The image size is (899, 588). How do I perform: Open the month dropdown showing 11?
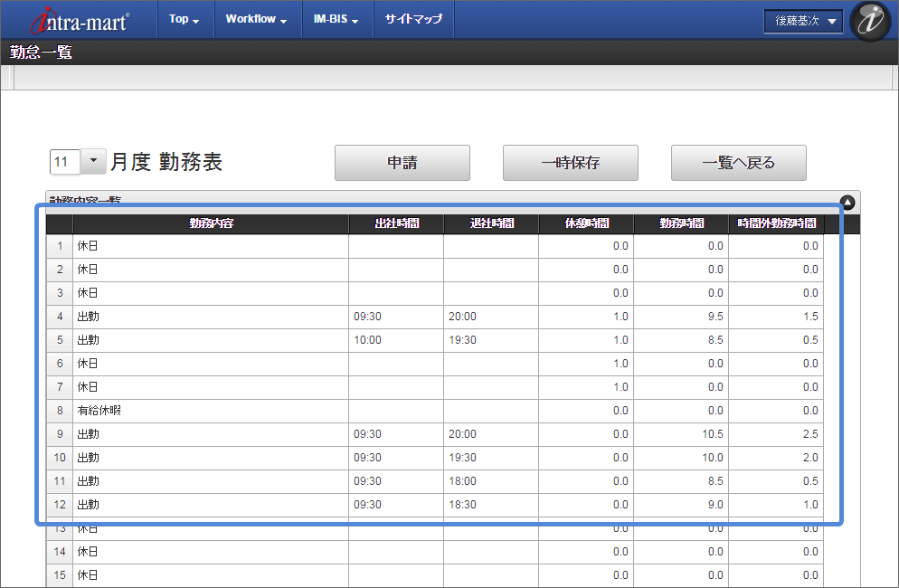pyautogui.click(x=93, y=162)
